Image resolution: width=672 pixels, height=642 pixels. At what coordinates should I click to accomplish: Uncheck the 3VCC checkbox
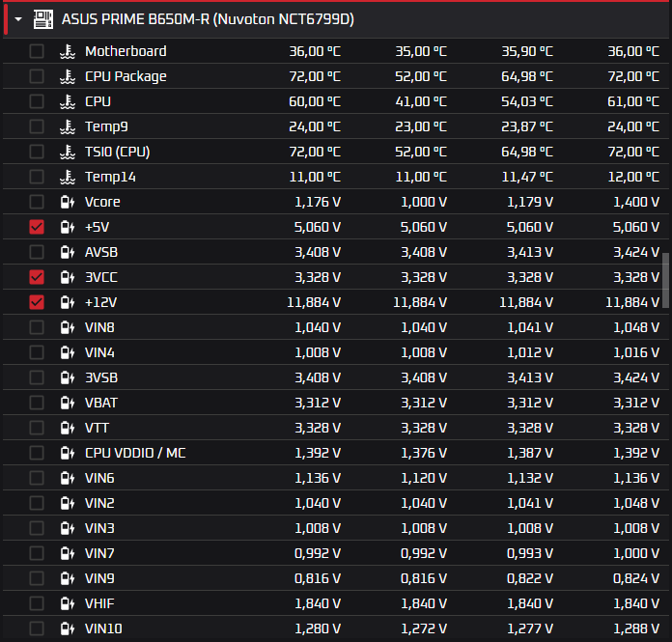pos(37,277)
